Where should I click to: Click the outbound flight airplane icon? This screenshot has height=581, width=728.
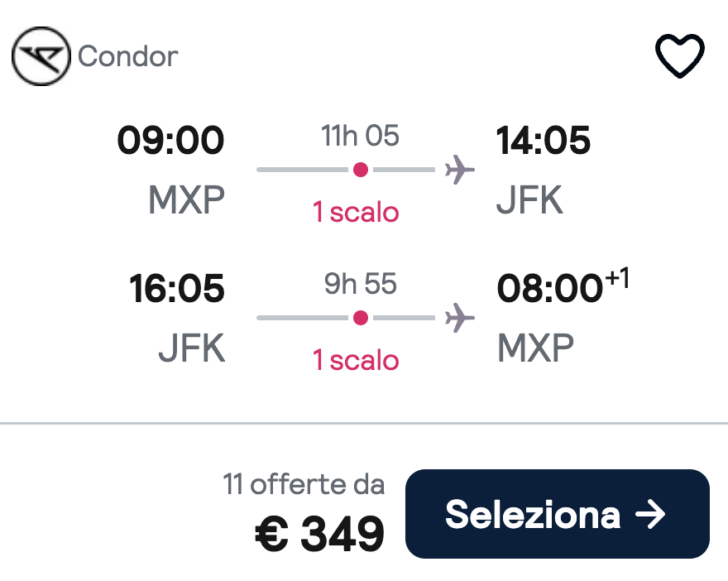(x=460, y=170)
